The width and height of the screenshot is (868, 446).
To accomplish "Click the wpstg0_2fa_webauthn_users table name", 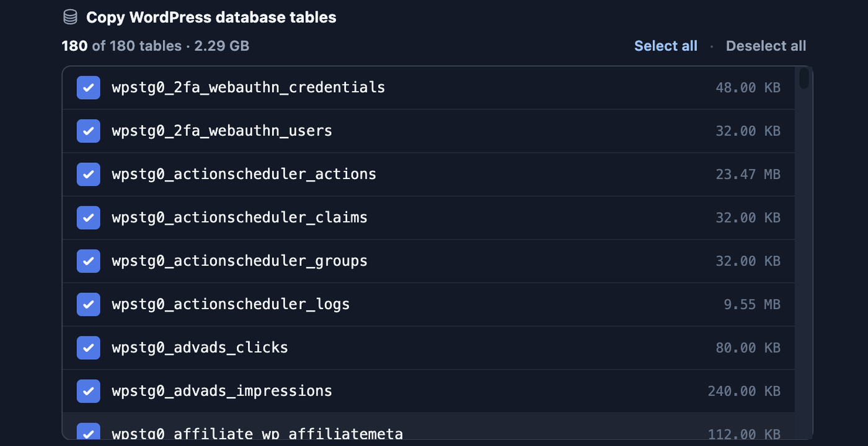I will point(222,131).
